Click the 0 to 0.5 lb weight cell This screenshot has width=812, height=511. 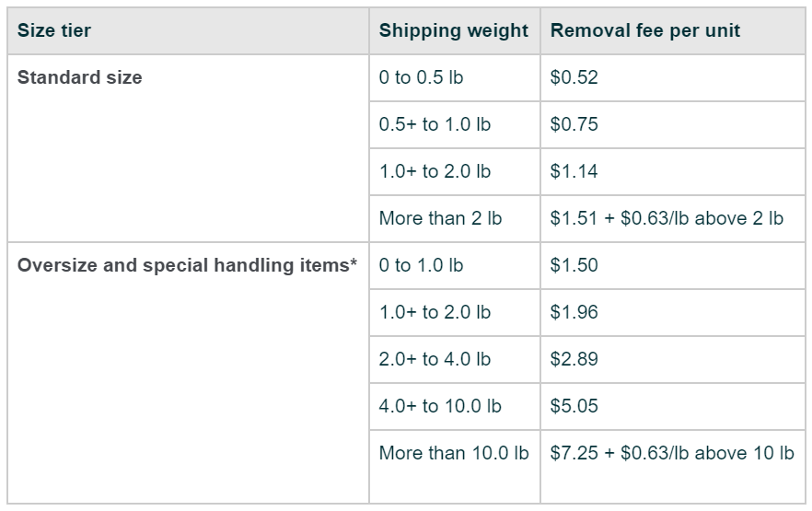click(x=421, y=77)
